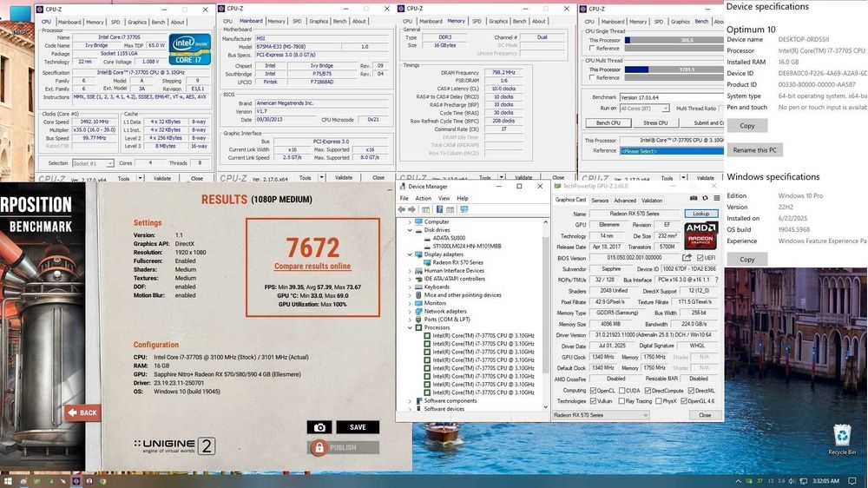Screen dimensions: 868x488
Task: Click the Stress CPU button
Action: (655, 123)
